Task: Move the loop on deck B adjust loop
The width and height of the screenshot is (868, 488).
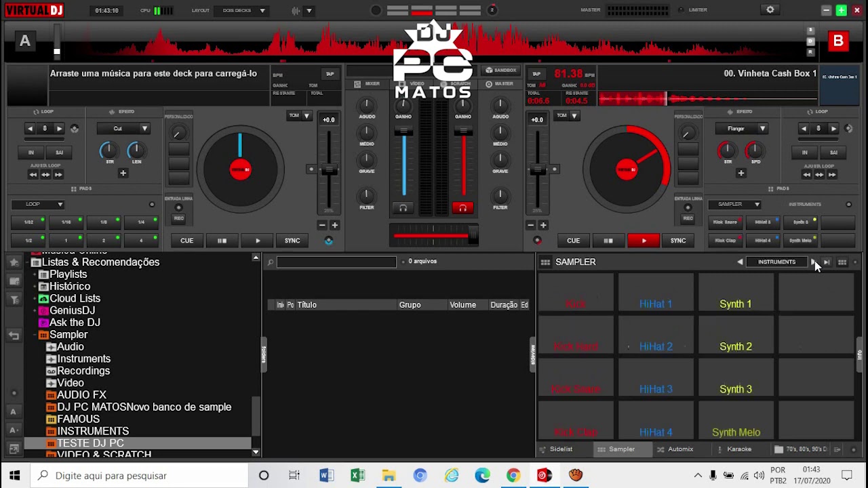Action: [x=820, y=175]
